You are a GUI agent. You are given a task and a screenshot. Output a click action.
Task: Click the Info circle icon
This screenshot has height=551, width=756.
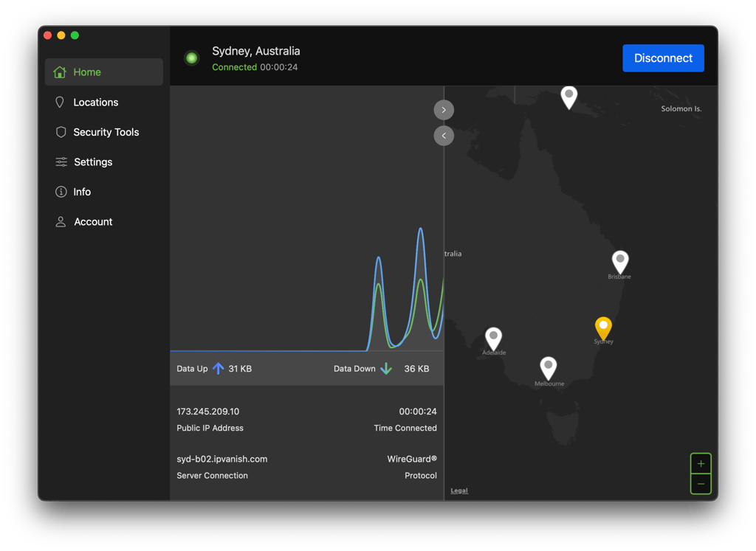[x=61, y=192]
